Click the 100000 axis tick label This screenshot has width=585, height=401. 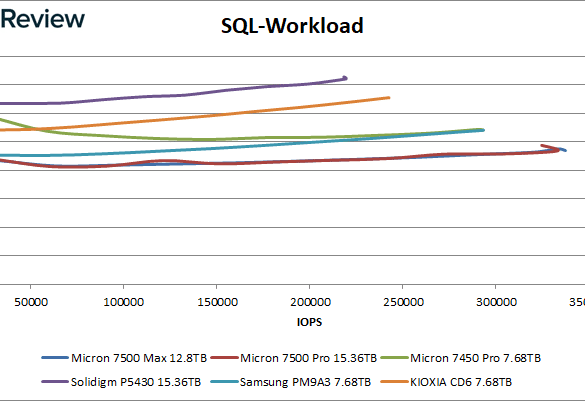click(123, 302)
